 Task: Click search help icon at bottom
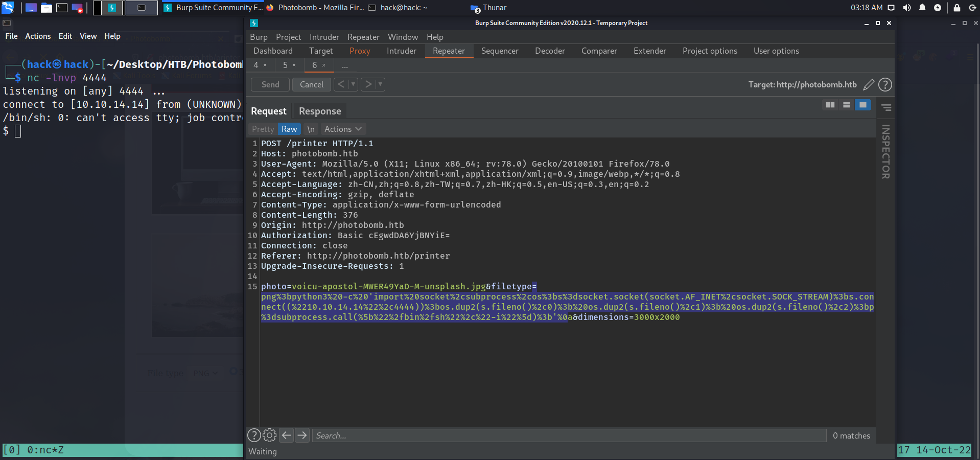click(x=254, y=435)
